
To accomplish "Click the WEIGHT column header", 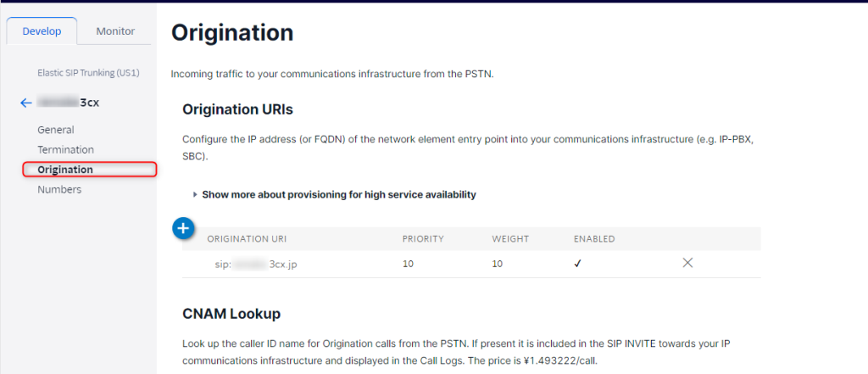I will (x=510, y=239).
